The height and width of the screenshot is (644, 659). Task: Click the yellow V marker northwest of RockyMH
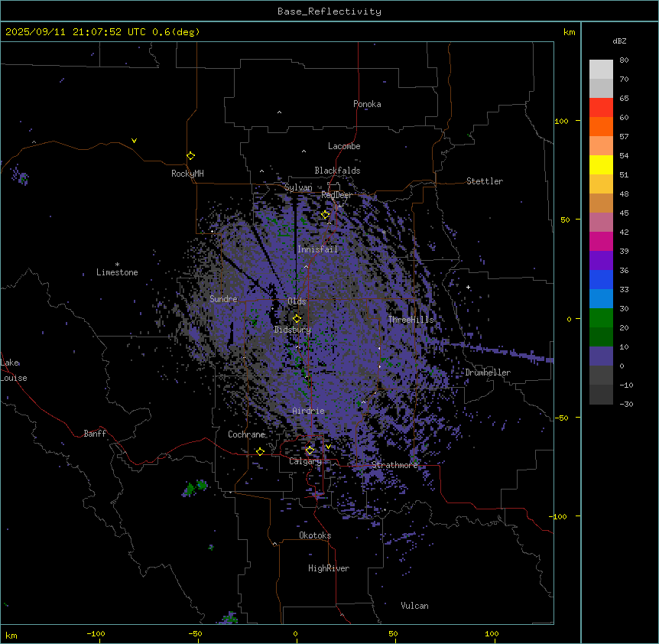(x=134, y=141)
